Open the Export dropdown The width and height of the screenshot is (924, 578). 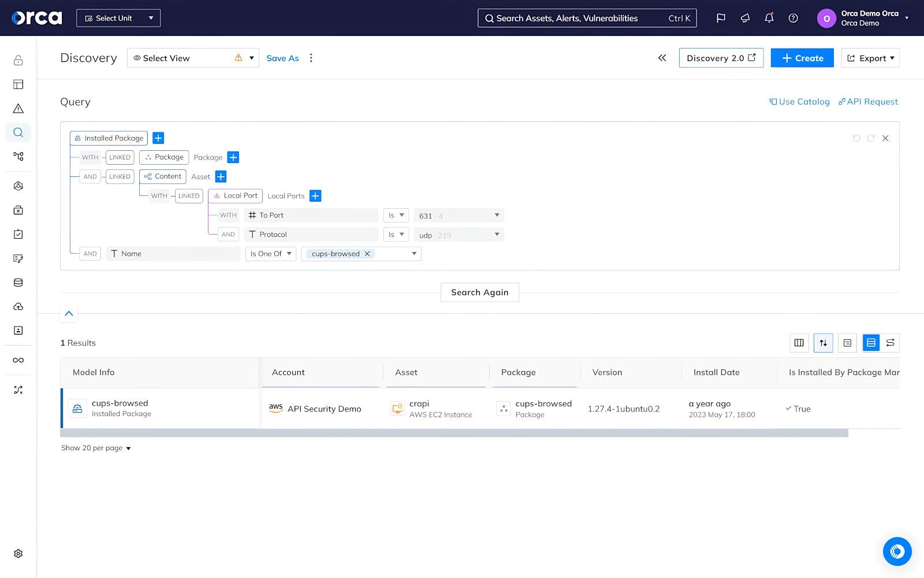point(870,58)
